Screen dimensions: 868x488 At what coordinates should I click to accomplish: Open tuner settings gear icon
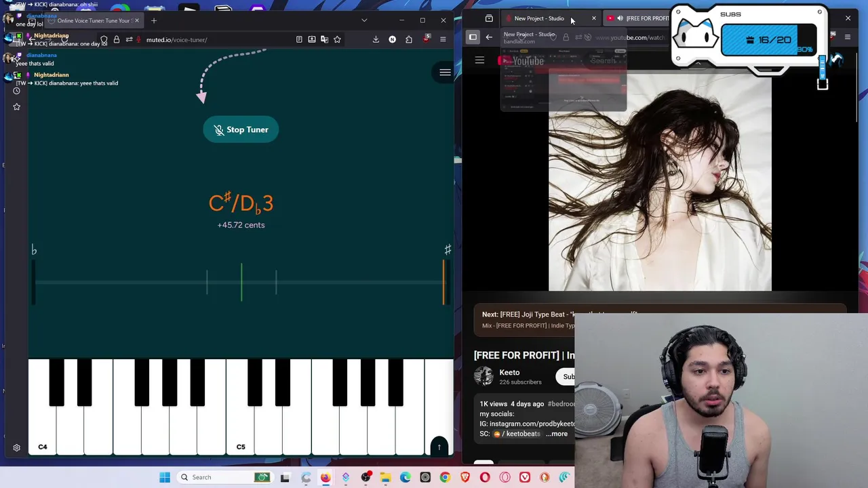tap(17, 447)
